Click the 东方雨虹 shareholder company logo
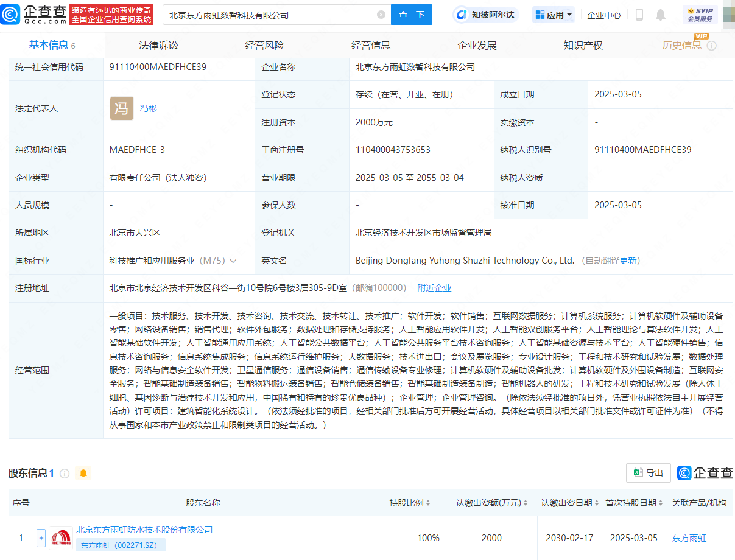This screenshot has width=735, height=560. click(x=61, y=538)
